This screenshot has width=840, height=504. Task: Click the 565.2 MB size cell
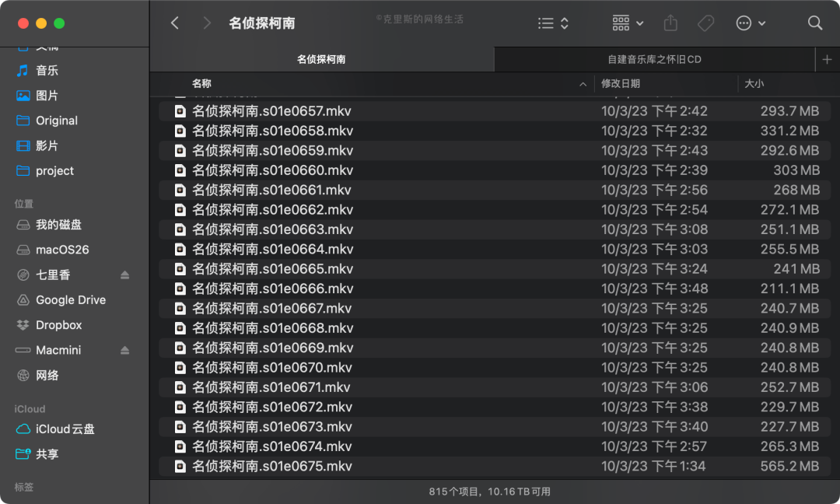tap(789, 466)
